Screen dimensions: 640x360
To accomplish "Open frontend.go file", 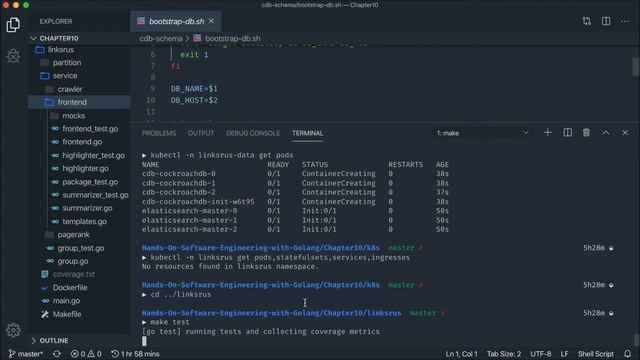I will (82, 142).
